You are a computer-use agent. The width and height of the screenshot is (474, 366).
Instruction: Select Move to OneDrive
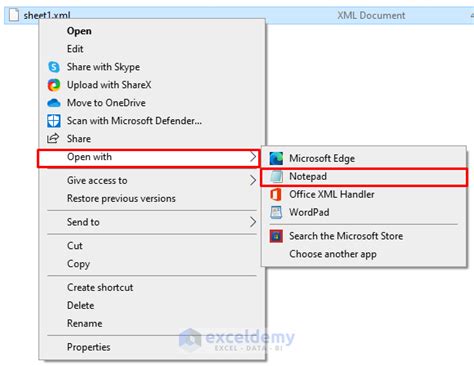[x=152, y=103]
